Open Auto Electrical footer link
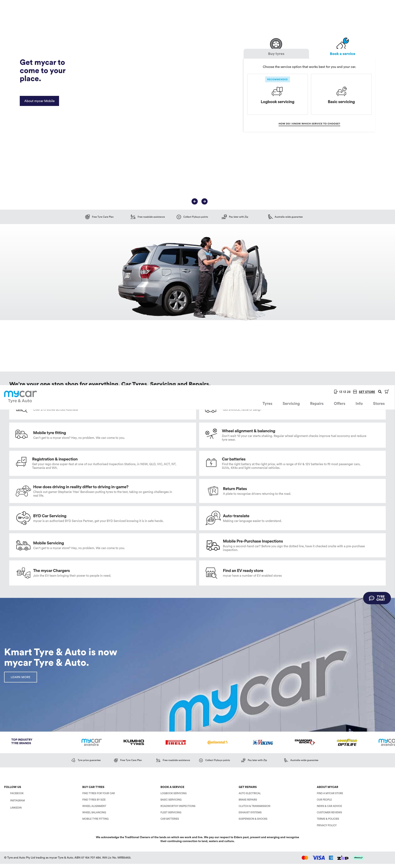This screenshot has height=868, width=395. tap(250, 793)
